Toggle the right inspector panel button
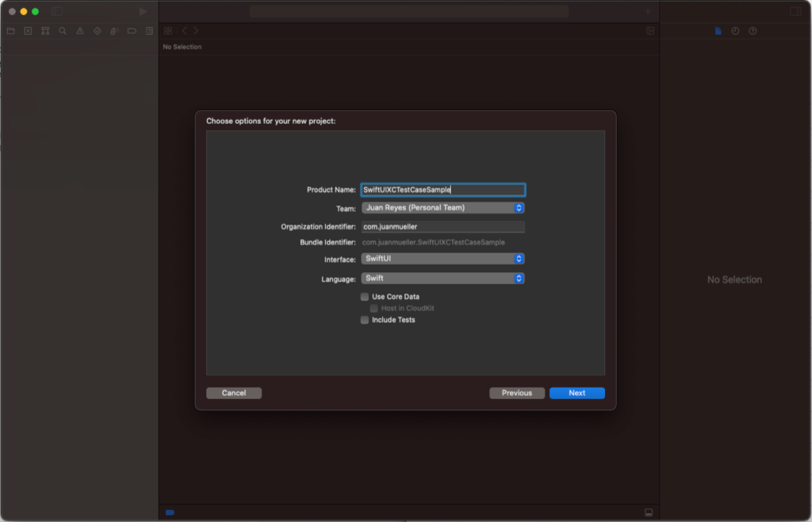Viewport: 812px width, 522px height. [795, 11]
